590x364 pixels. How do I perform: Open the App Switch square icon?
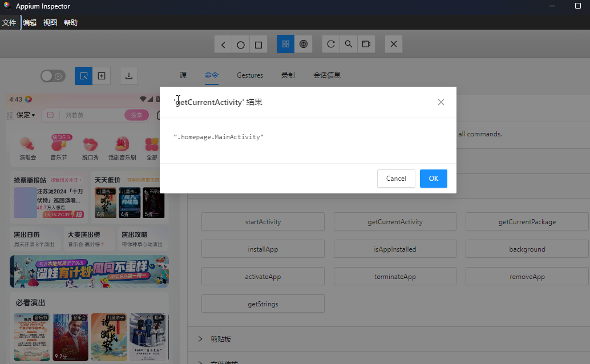click(x=258, y=45)
